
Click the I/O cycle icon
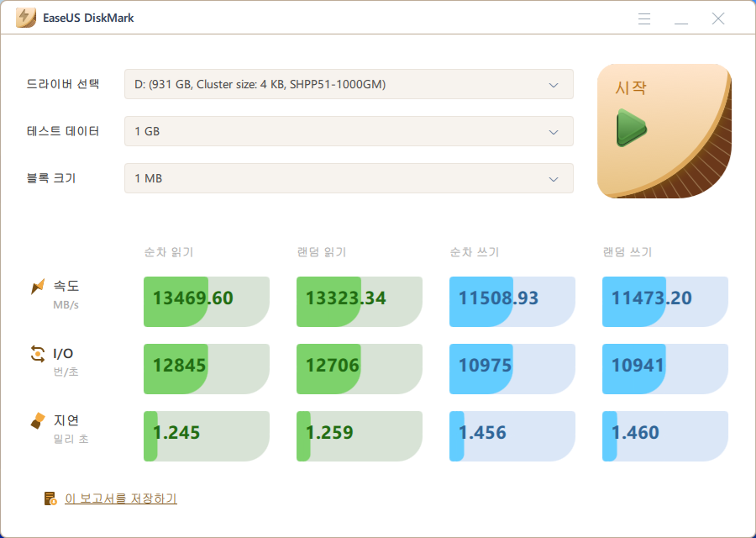pos(38,353)
